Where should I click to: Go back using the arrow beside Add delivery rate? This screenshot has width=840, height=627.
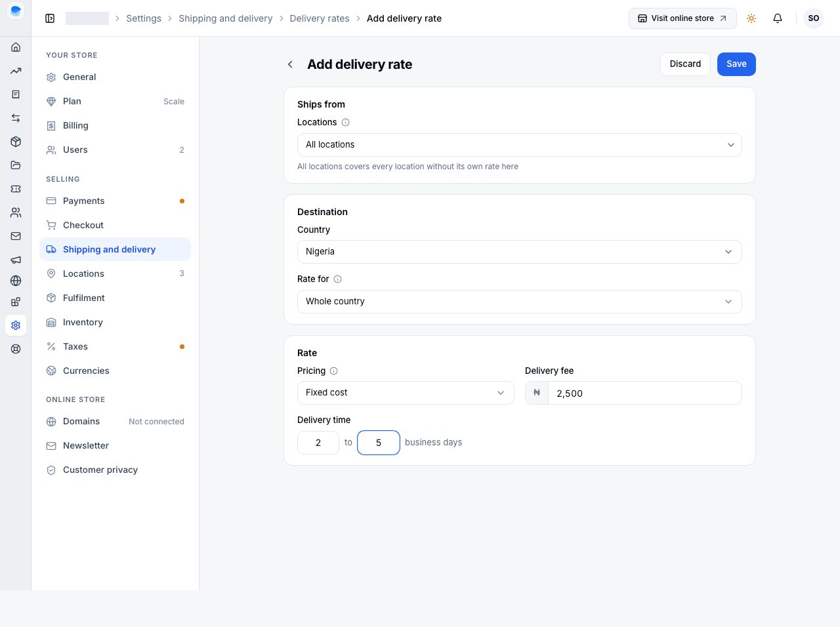[x=290, y=64]
